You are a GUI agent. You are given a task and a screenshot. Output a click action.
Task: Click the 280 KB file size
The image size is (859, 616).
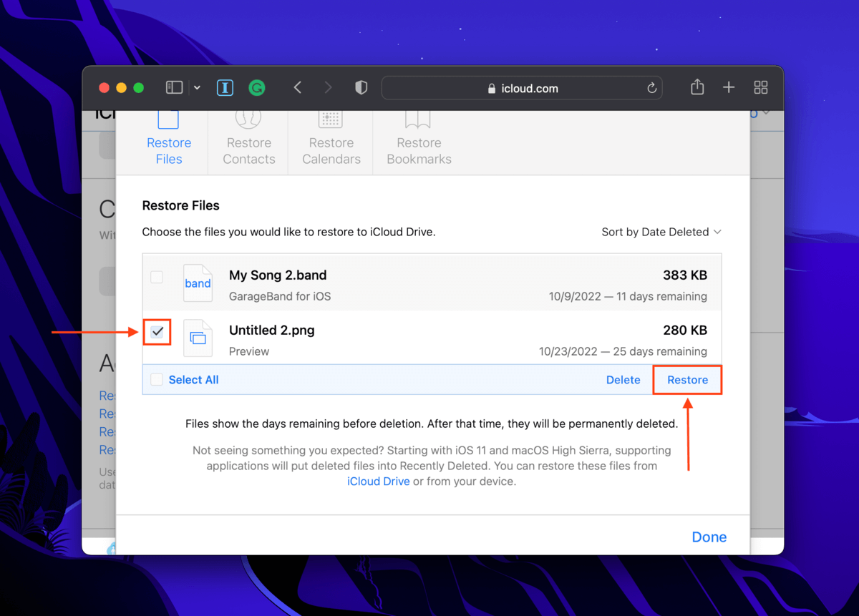tap(685, 331)
